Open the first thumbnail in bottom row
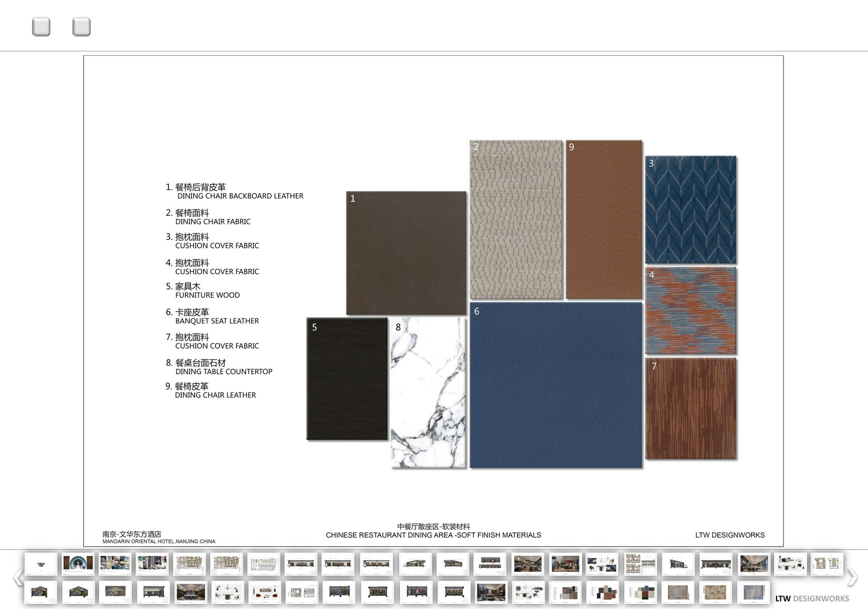Viewport: 868px width, 609px height. 41,592
